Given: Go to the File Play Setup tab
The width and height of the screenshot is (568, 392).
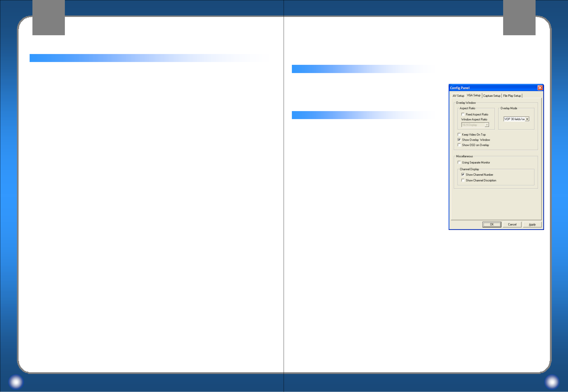Looking at the screenshot, I should (x=512, y=96).
